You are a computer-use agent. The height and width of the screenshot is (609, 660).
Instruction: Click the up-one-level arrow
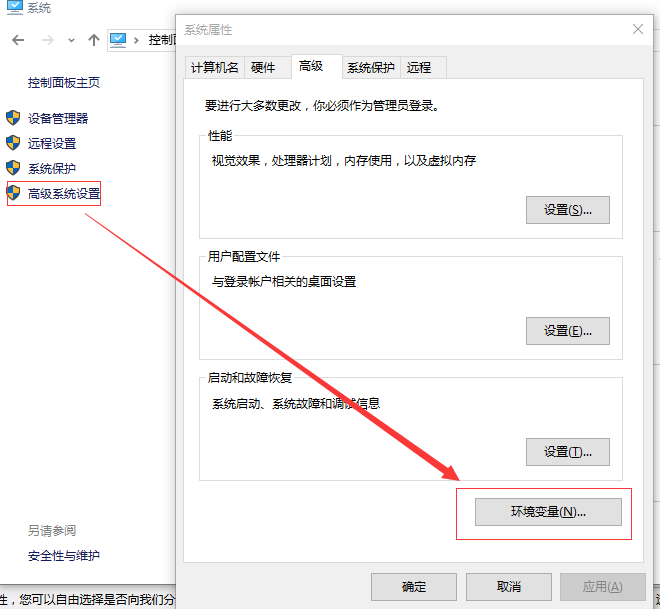pyautogui.click(x=94, y=40)
